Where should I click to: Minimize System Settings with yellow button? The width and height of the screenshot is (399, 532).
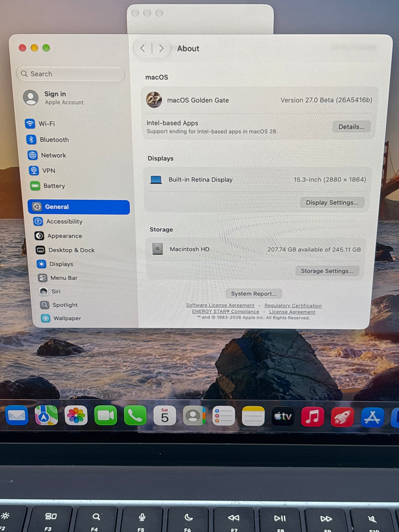coord(34,48)
